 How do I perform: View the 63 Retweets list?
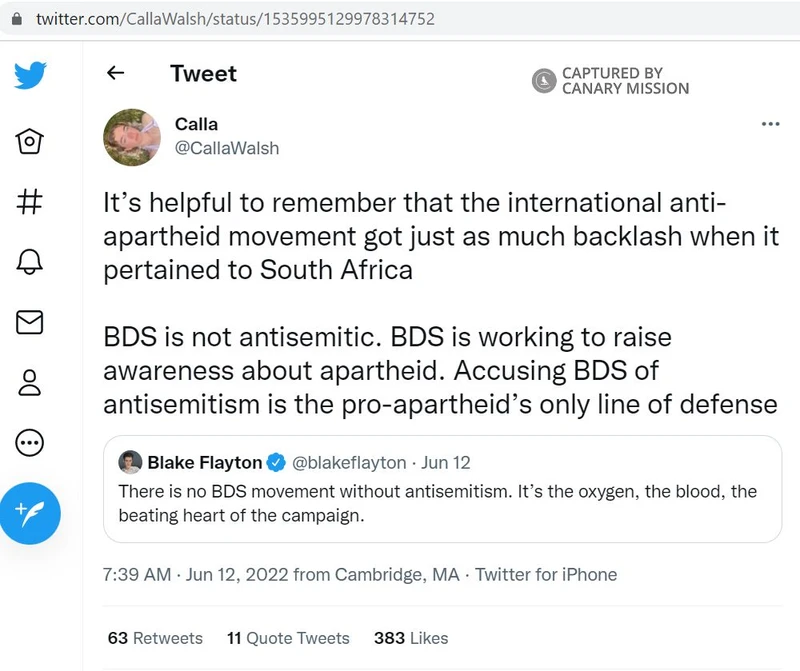point(155,638)
